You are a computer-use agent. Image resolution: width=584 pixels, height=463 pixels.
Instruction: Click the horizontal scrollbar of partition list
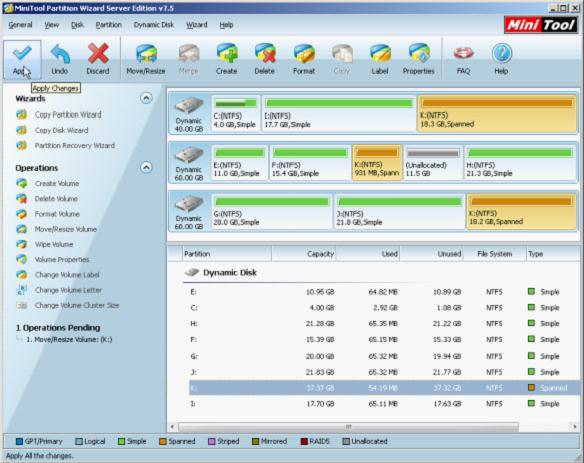(348, 426)
